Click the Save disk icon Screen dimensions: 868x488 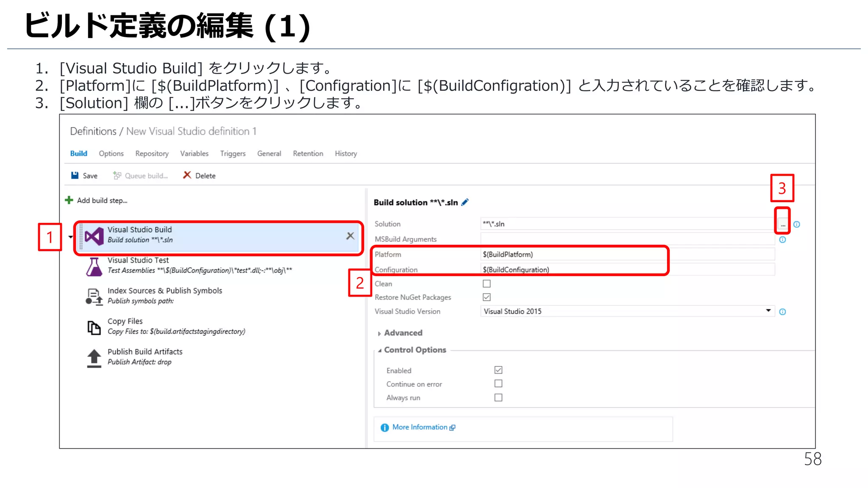coord(75,175)
